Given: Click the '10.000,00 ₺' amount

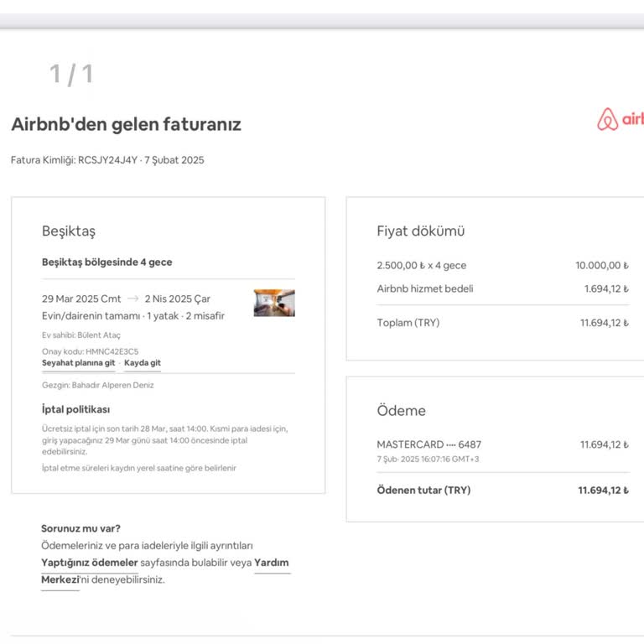Looking at the screenshot, I should [602, 265].
